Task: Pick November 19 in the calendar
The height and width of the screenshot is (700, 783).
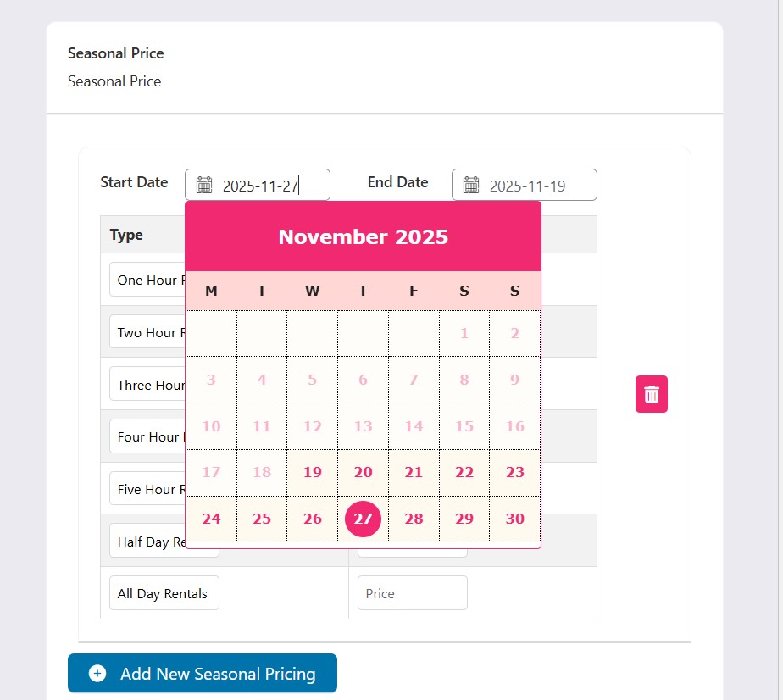Action: point(313,472)
